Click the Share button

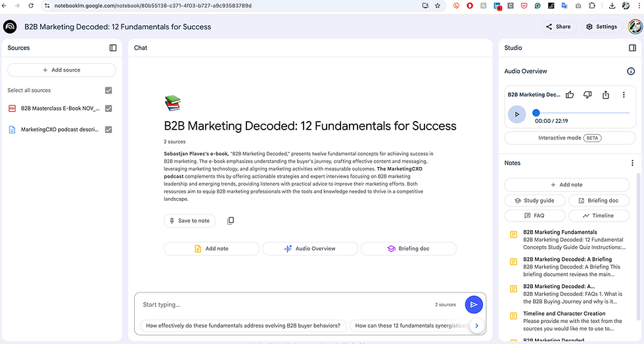pyautogui.click(x=559, y=27)
